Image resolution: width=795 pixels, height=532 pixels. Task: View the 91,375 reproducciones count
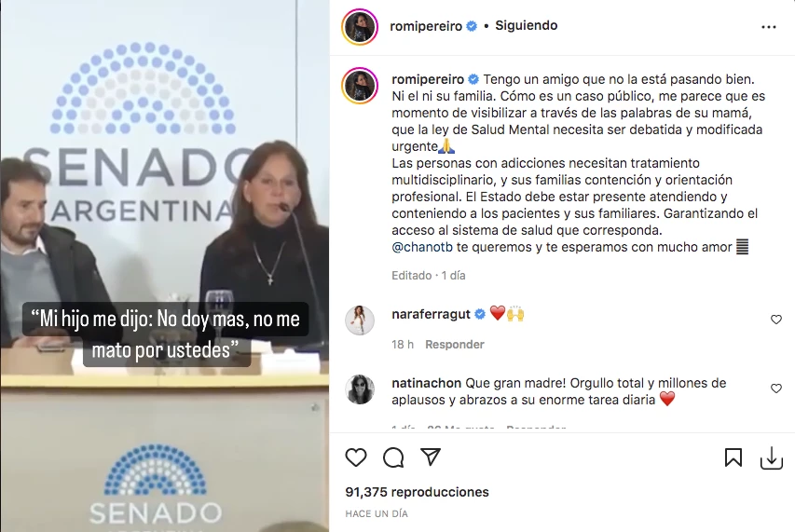[x=417, y=492]
